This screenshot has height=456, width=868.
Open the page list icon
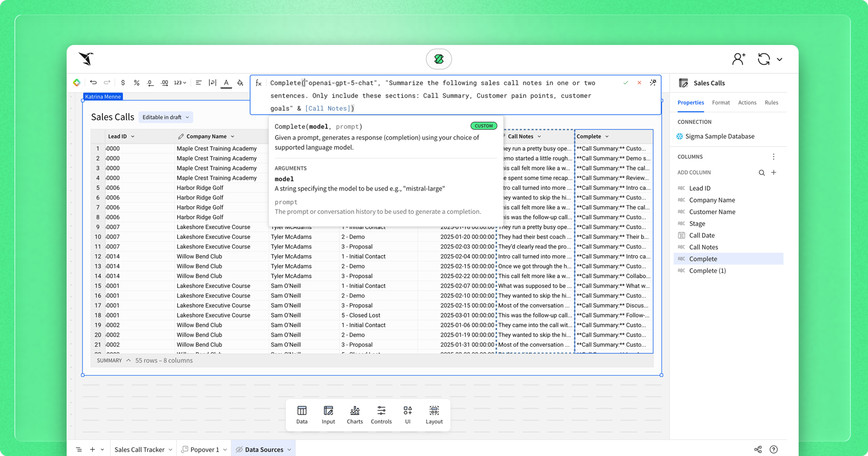click(79, 449)
